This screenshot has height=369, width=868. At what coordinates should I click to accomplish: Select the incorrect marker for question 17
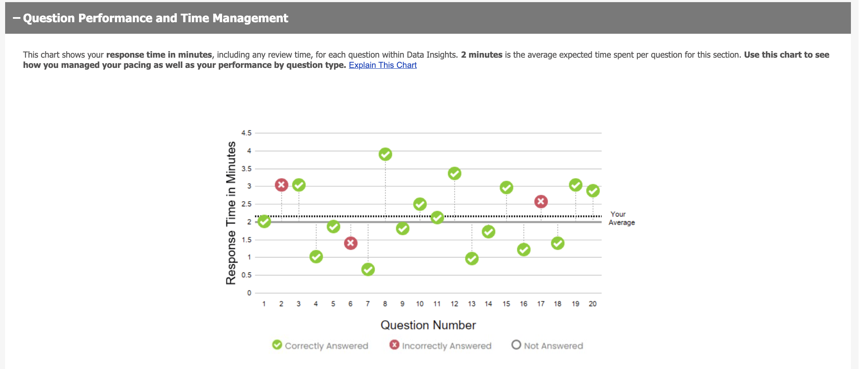541,202
